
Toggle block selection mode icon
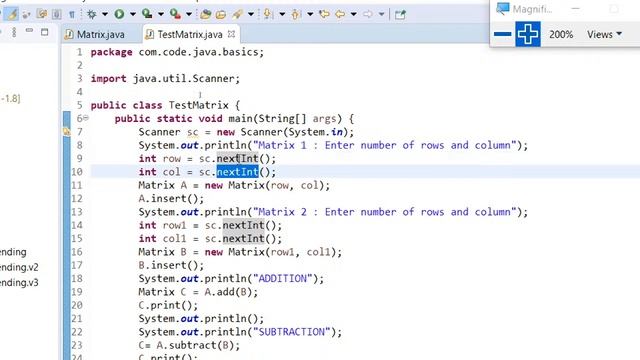pyautogui.click(x=57, y=14)
